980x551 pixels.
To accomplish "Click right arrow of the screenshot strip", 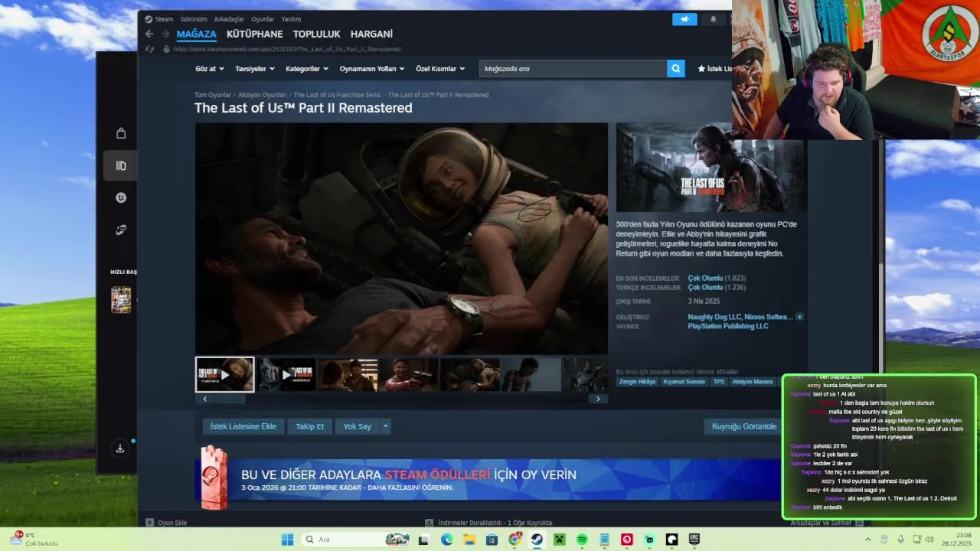I will 598,399.
